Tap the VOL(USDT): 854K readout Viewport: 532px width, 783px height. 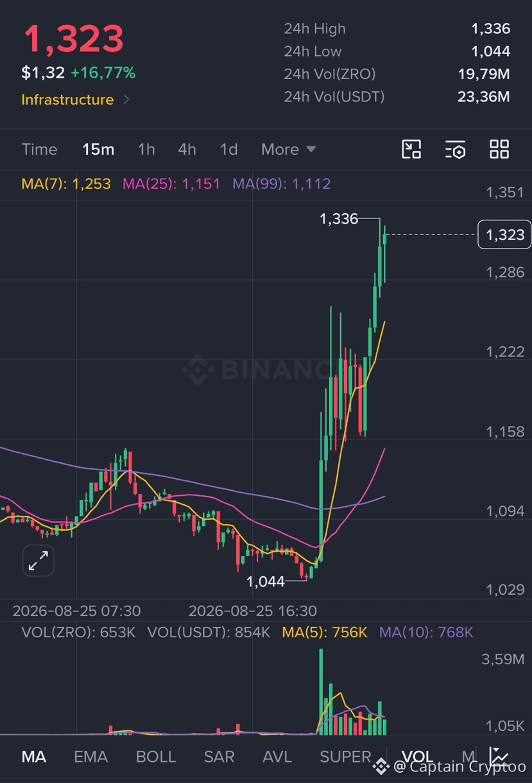(x=209, y=633)
